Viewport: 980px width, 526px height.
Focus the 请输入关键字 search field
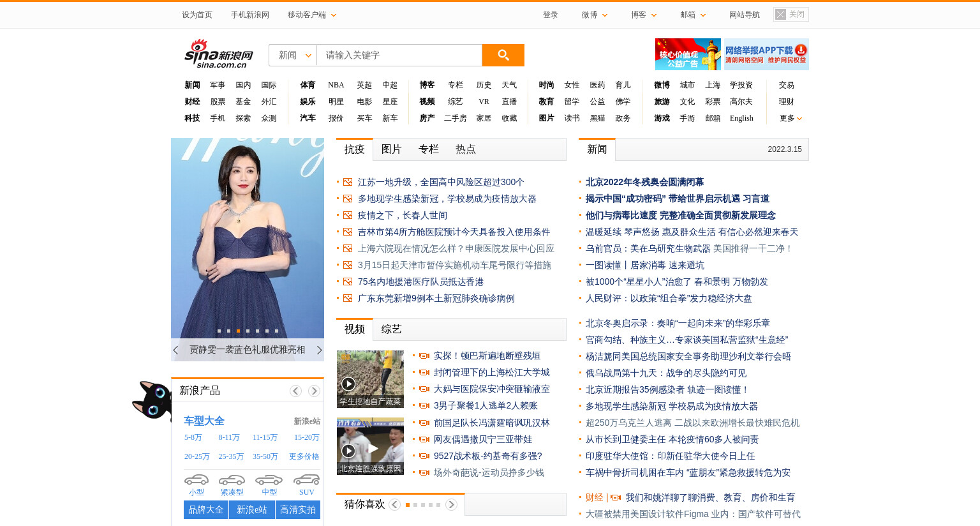pyautogui.click(x=399, y=55)
